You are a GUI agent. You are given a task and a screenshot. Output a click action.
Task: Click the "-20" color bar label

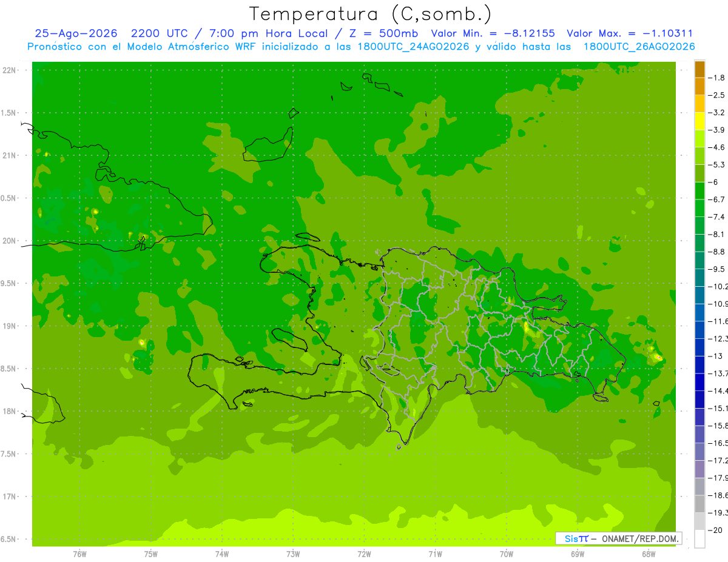point(716,530)
